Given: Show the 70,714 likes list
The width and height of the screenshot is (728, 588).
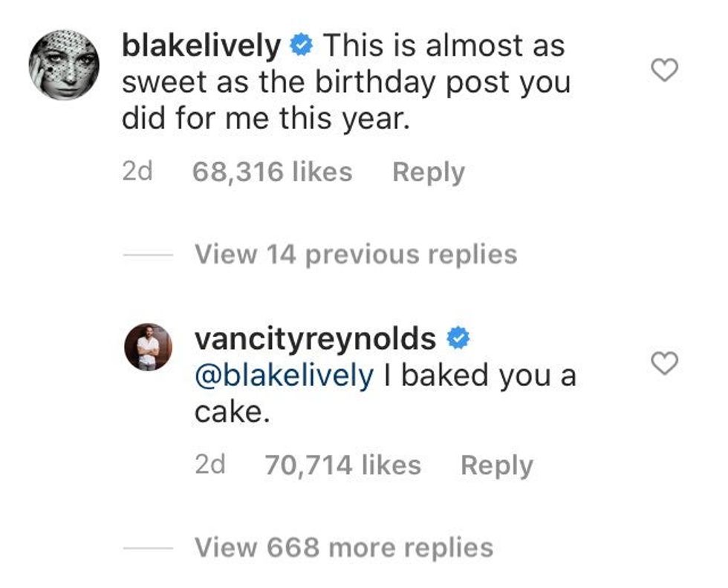Looking at the screenshot, I should coord(342,465).
